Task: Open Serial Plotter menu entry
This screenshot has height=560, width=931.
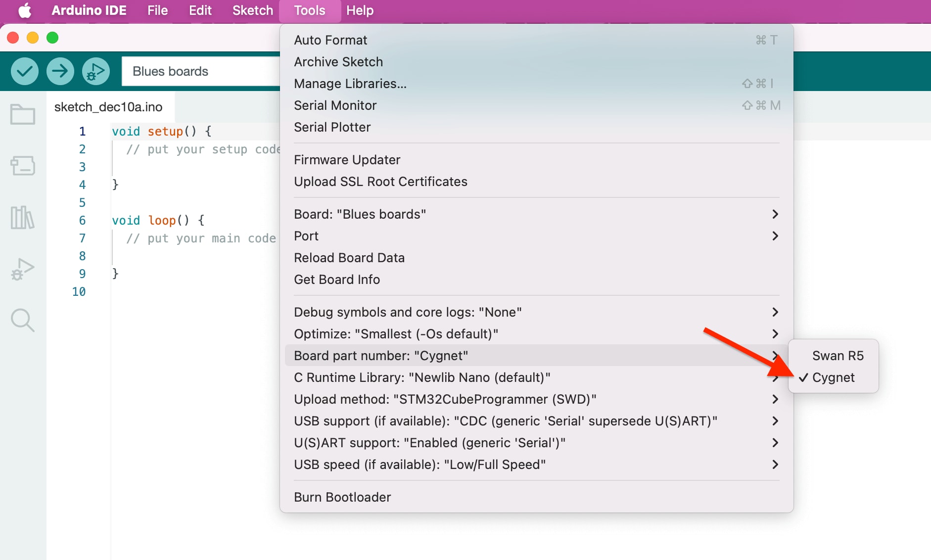Action: (537, 127)
